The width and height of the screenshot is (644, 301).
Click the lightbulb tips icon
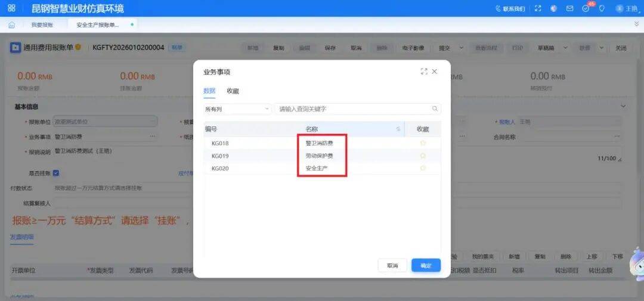[602, 8]
